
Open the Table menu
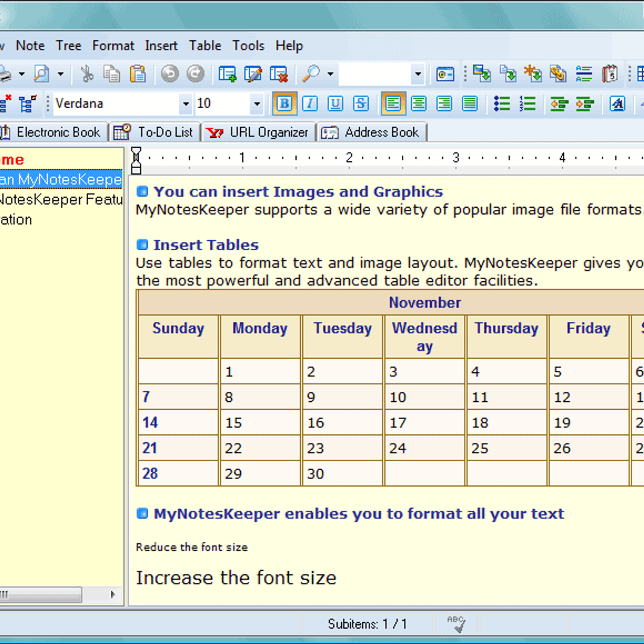click(205, 46)
